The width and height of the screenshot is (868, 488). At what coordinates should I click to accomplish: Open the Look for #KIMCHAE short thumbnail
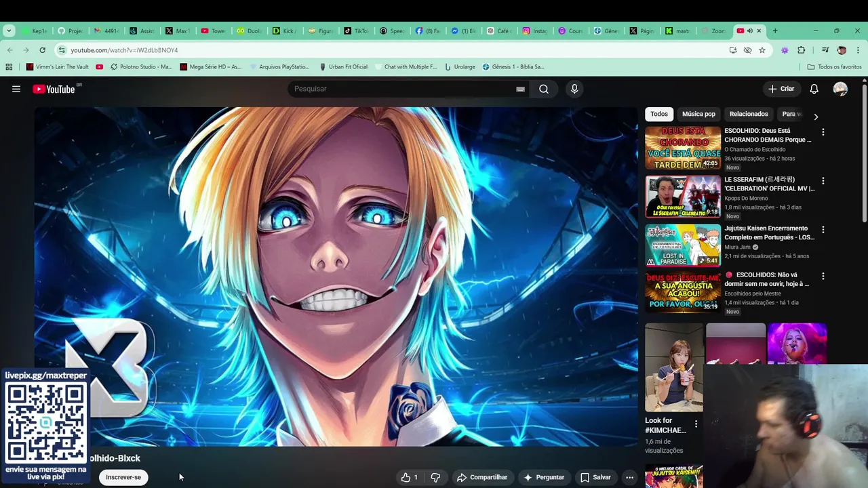point(674,367)
